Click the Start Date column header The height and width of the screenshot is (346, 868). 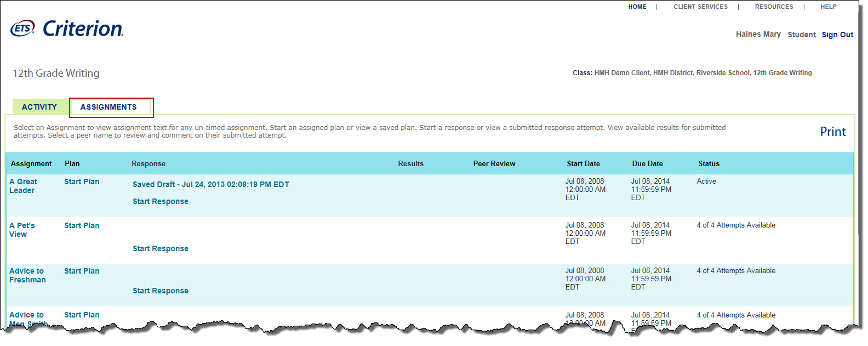583,163
